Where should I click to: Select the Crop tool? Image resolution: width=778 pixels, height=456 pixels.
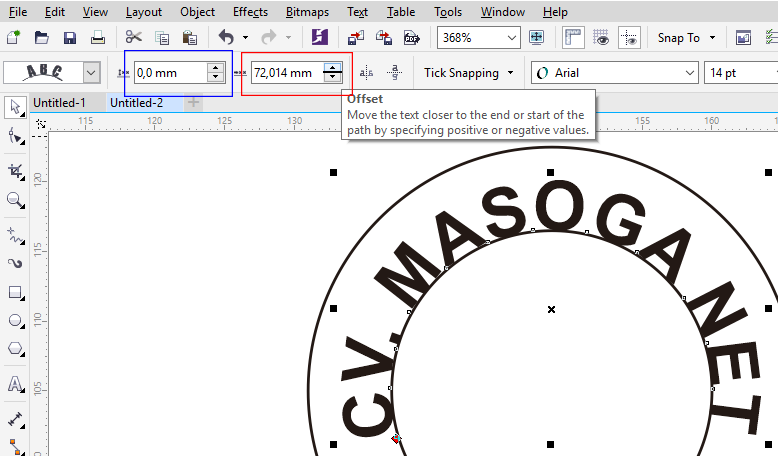(15, 172)
